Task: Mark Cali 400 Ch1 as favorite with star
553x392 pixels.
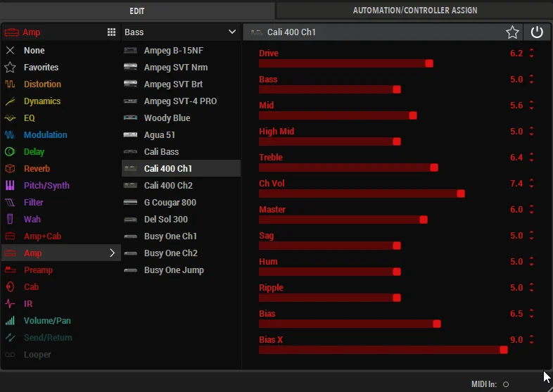Action: (512, 32)
